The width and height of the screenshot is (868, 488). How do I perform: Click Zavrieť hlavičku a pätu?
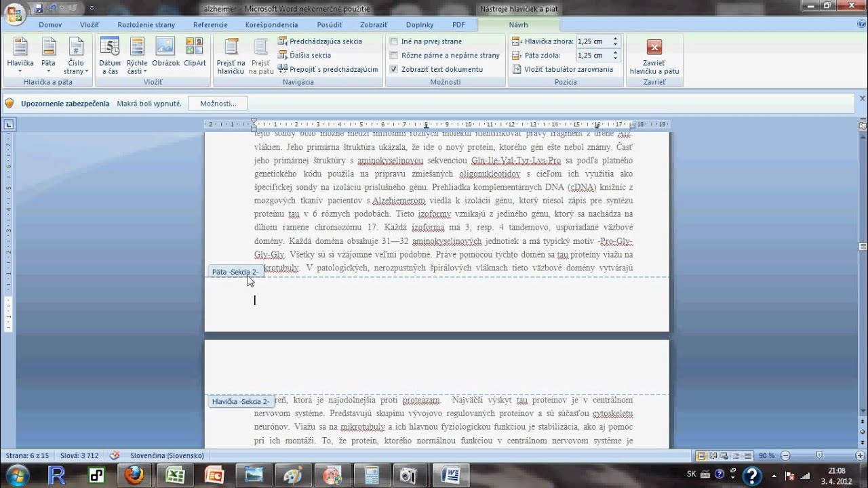[654, 56]
